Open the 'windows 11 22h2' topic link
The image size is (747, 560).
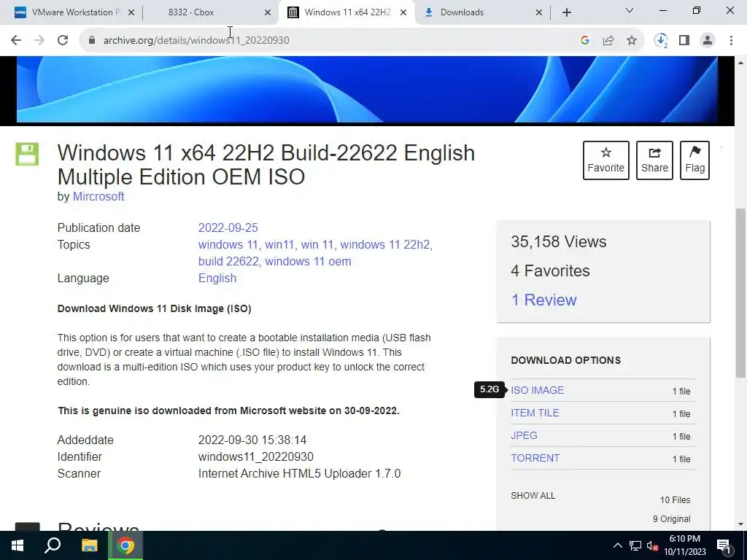point(385,245)
